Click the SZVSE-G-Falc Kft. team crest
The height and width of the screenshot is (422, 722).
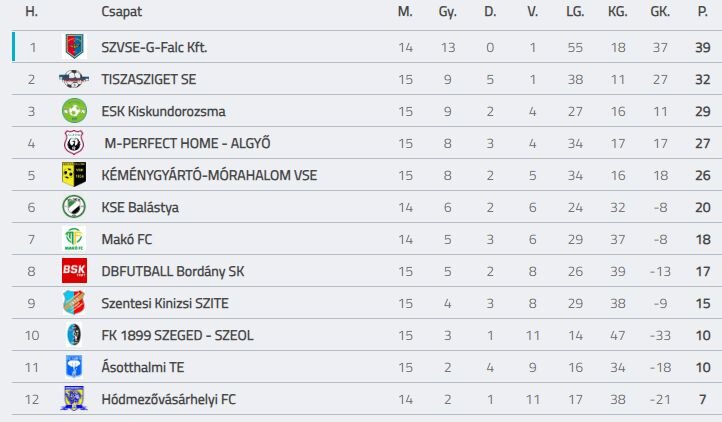(x=74, y=47)
